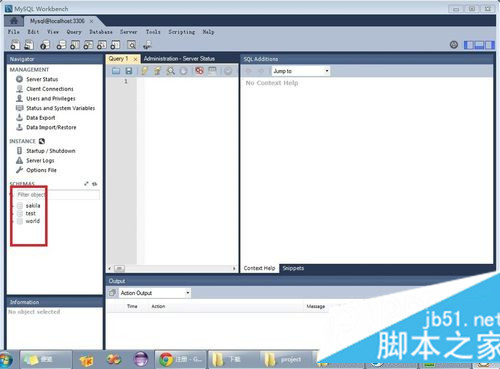Open Status and System Variables
Viewport: 500px width, 369px height.
(x=60, y=108)
